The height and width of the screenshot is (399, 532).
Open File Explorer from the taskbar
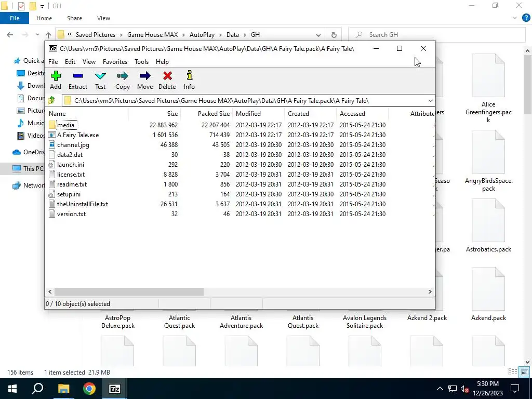(x=63, y=389)
